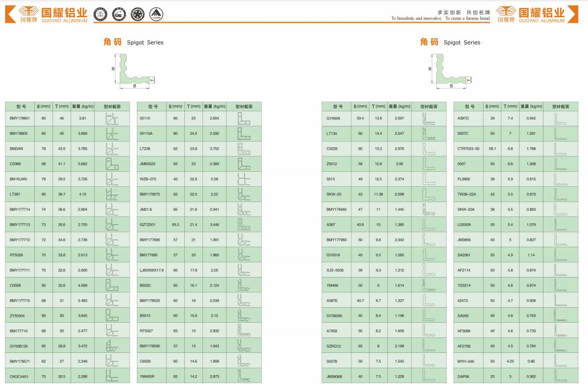Select the model cell 'BMY178601'
588x390 pixels.
pos(20,118)
